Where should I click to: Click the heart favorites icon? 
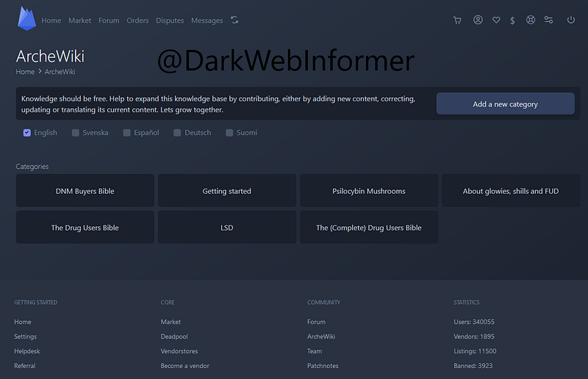point(496,21)
